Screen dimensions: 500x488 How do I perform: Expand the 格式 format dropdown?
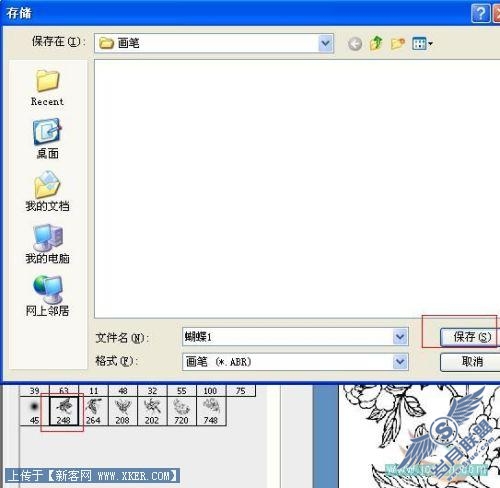tap(400, 362)
